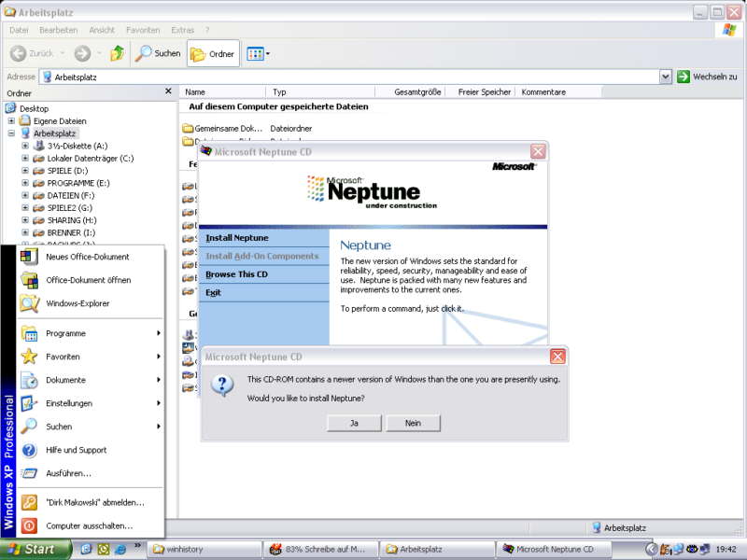Image resolution: width=747 pixels, height=560 pixels.
Task: Select the SHARING (H:) drive icon
Action: 38,220
